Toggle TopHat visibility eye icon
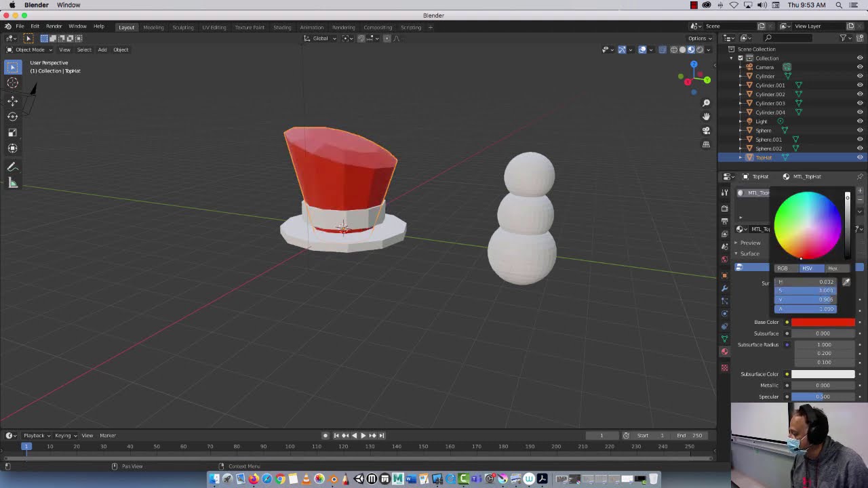Viewport: 868px width, 488px height. coord(860,157)
